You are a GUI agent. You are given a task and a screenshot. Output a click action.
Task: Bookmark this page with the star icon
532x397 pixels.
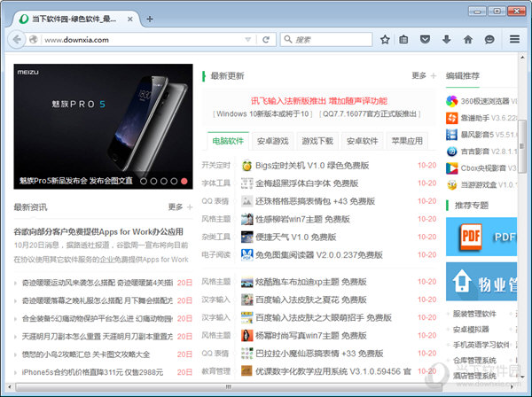pyautogui.click(x=385, y=40)
